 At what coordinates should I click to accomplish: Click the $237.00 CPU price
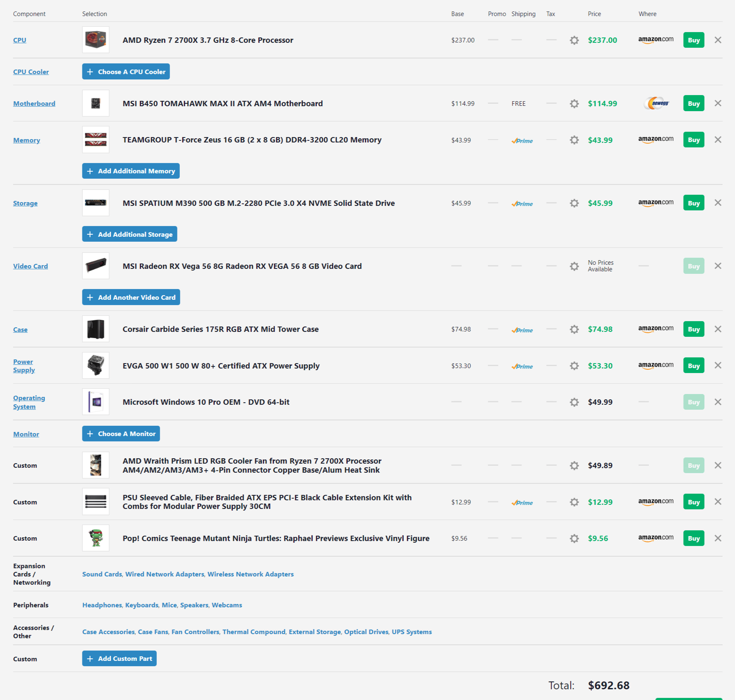pos(602,40)
